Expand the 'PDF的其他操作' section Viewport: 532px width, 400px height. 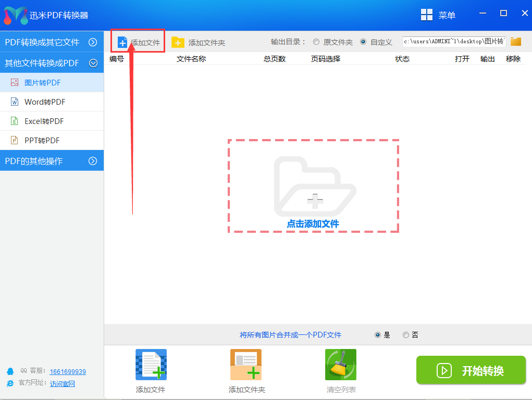pos(93,161)
